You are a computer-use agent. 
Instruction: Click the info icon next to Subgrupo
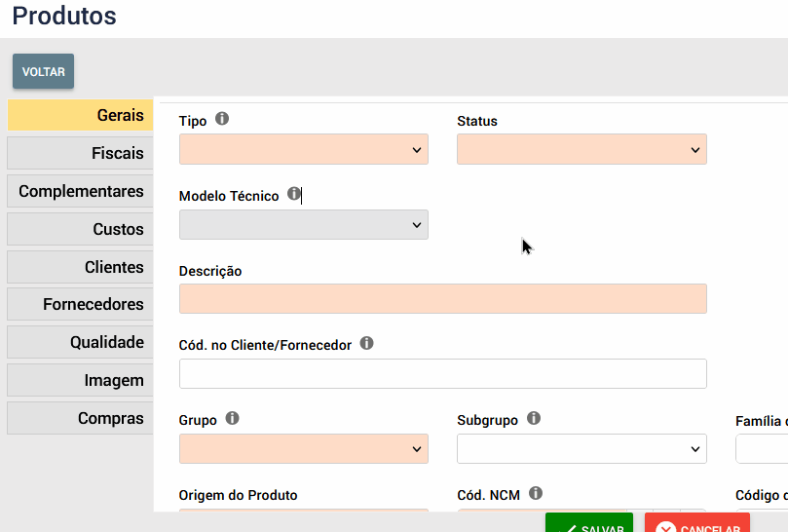point(534,418)
